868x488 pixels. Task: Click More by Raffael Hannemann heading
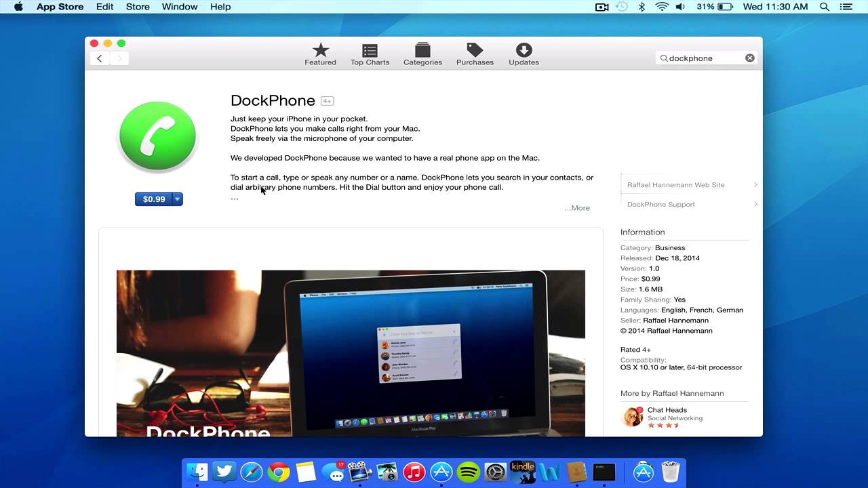tap(672, 393)
